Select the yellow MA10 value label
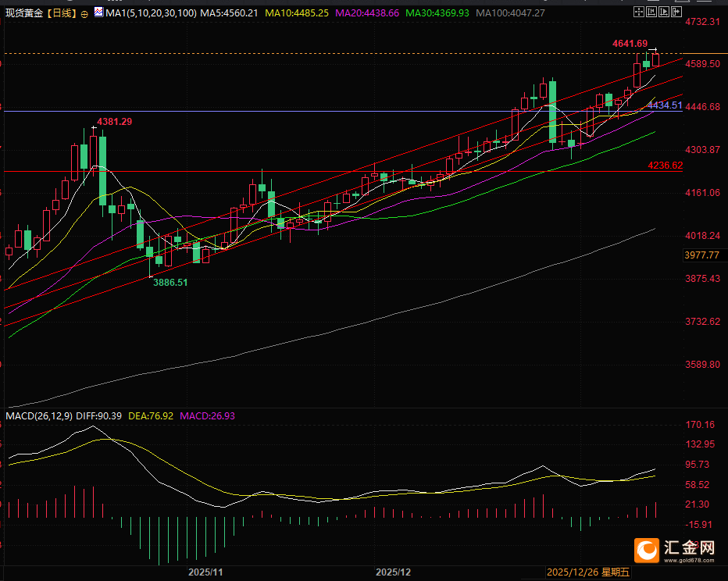The width and height of the screenshot is (728, 581). 299,13
